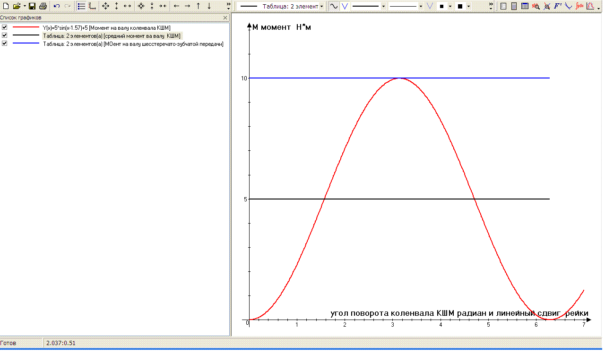Select the smooth curve drawing mode icon
This screenshot has height=364, width=605.
point(334,6)
